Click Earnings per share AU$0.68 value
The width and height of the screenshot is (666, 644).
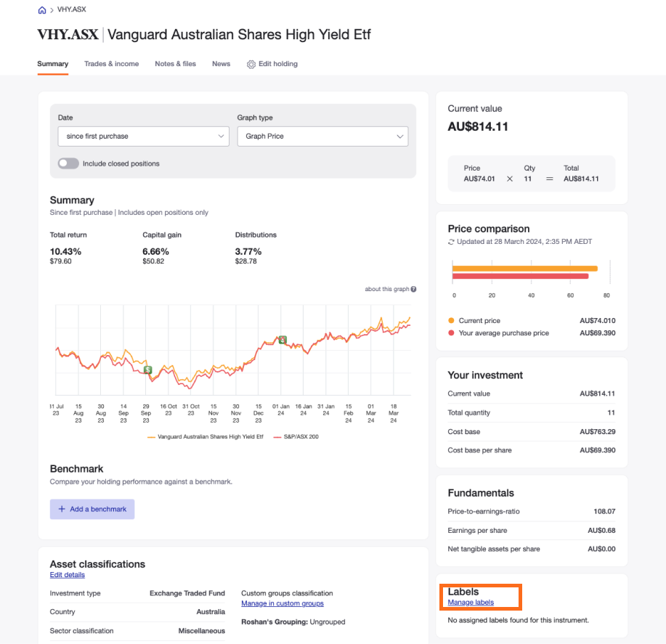[x=601, y=530]
